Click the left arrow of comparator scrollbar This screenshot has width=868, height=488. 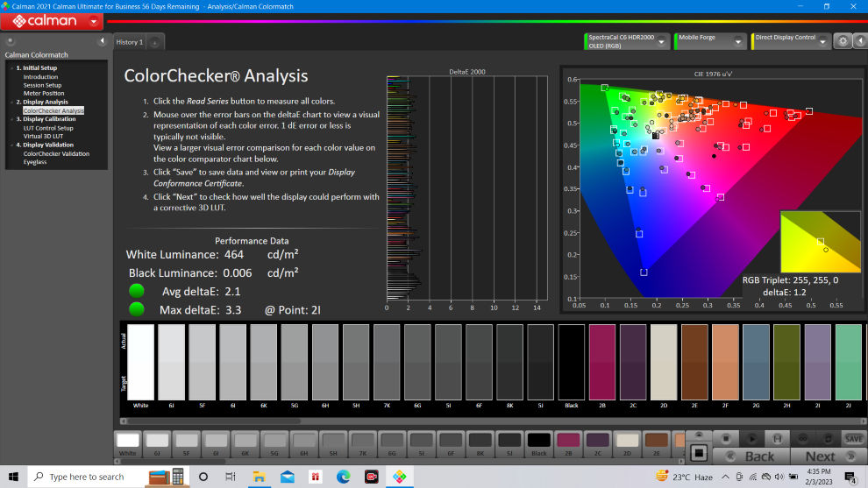pyautogui.click(x=124, y=421)
